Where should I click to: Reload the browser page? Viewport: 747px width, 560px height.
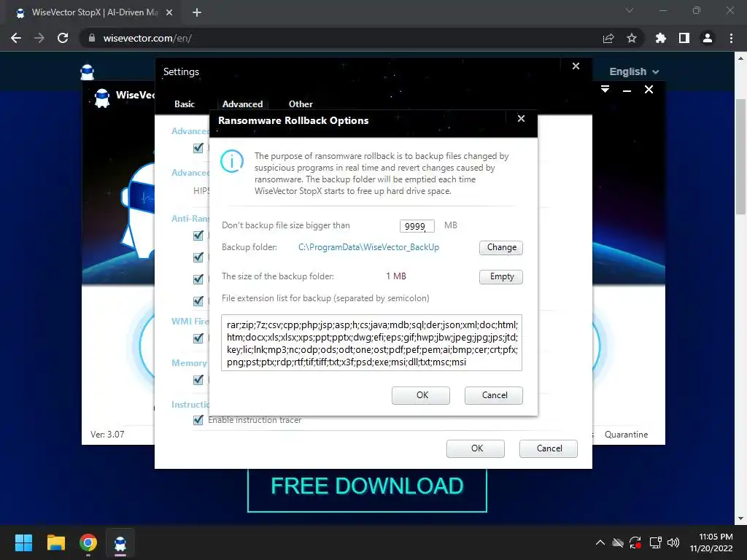click(x=63, y=38)
